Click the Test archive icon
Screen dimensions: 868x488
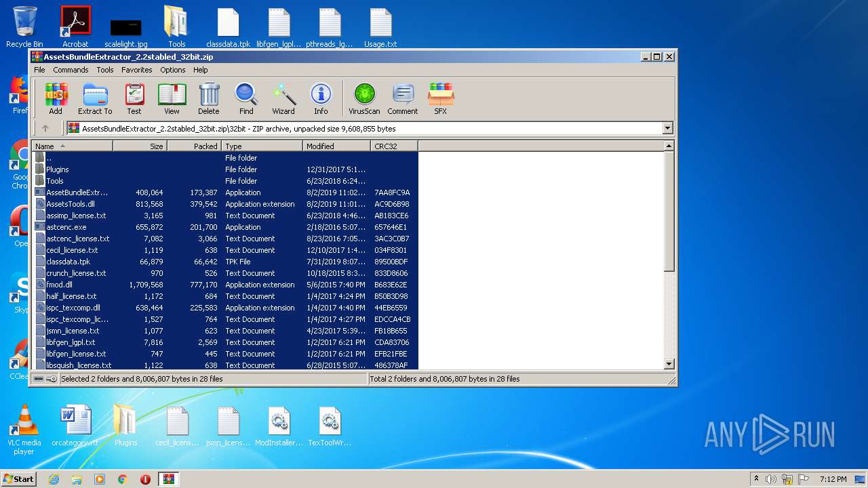[134, 99]
